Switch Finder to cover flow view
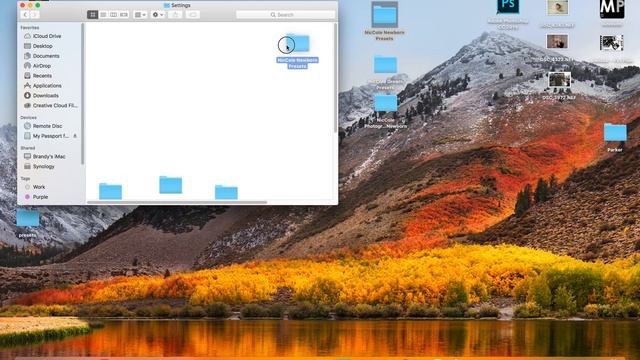 click(x=124, y=15)
